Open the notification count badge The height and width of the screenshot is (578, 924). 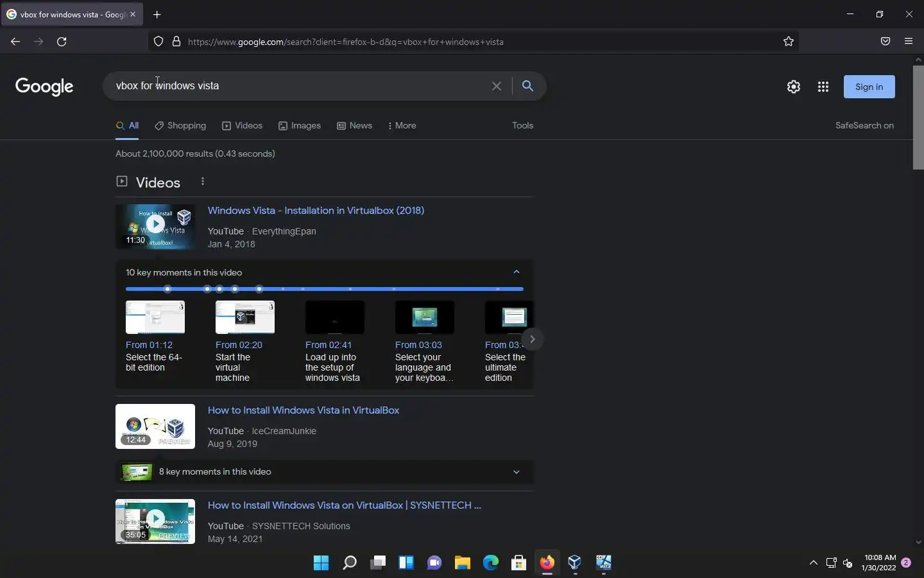click(x=906, y=563)
